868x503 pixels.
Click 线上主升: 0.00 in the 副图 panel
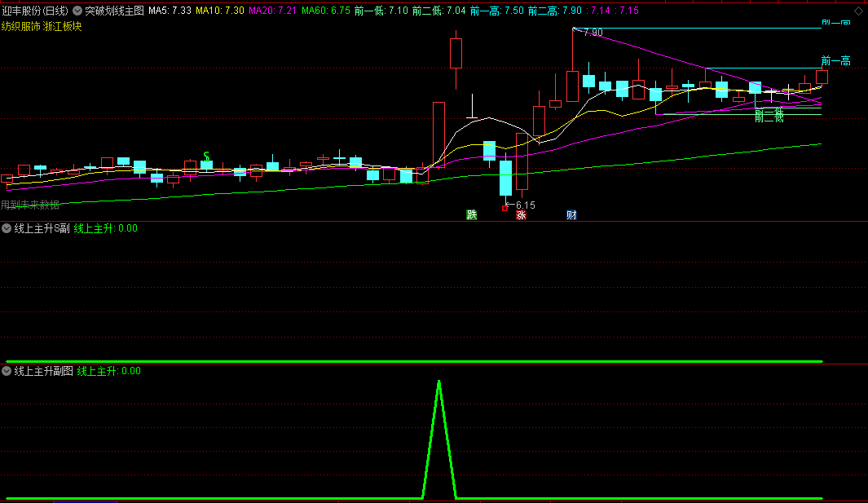(109, 371)
